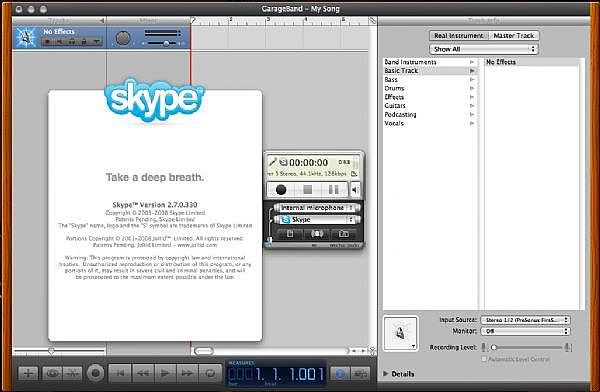This screenshot has height=392, width=600.
Task: Open the Show All popup menu
Action: coord(484,49)
